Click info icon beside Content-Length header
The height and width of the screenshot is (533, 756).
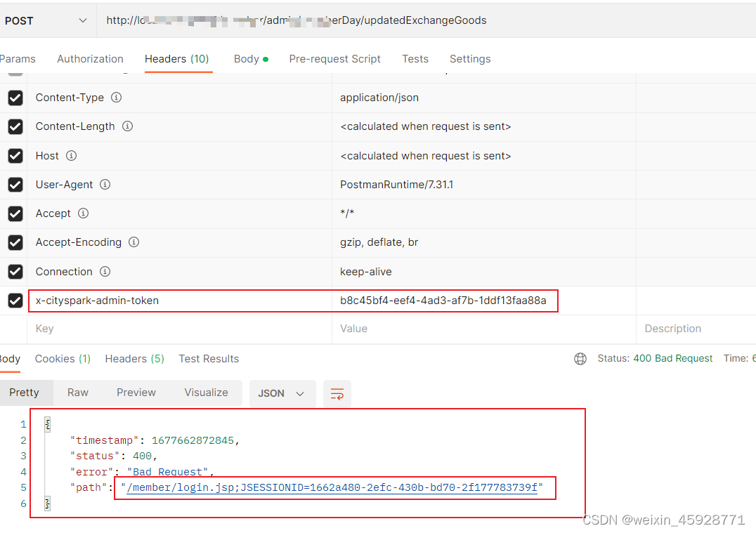click(126, 126)
